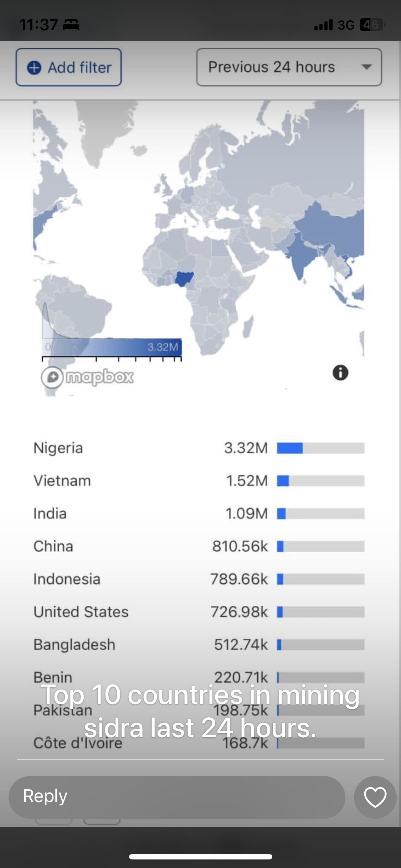Tap the battery indicator icon
Screen dimensions: 401x868
(372, 25)
